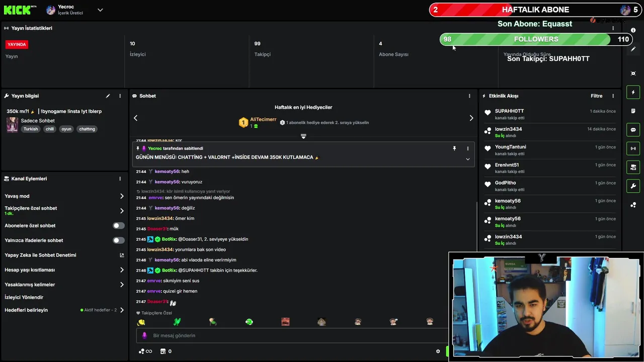Click the Filtre button in activity feed
Viewport: 644px width, 362px height.
[x=596, y=96]
